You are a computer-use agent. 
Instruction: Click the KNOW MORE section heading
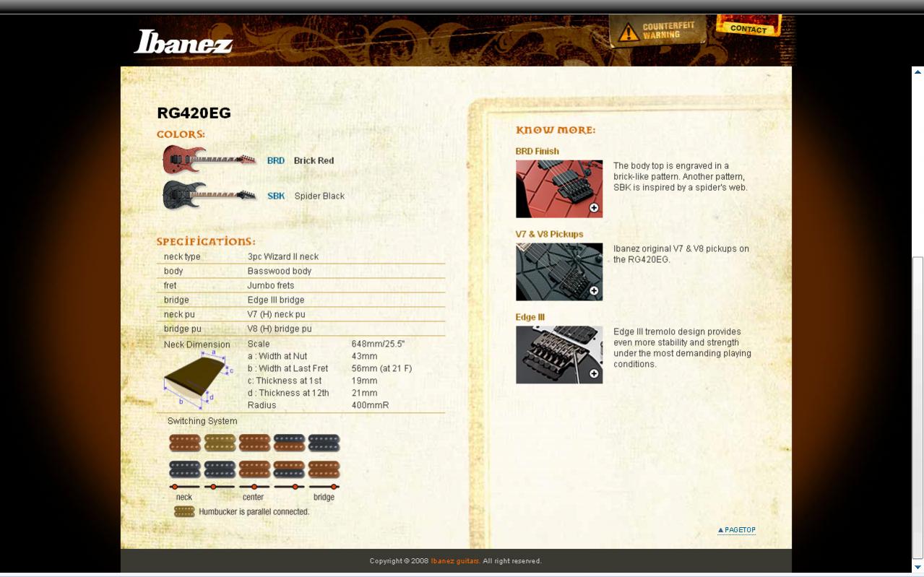(556, 130)
